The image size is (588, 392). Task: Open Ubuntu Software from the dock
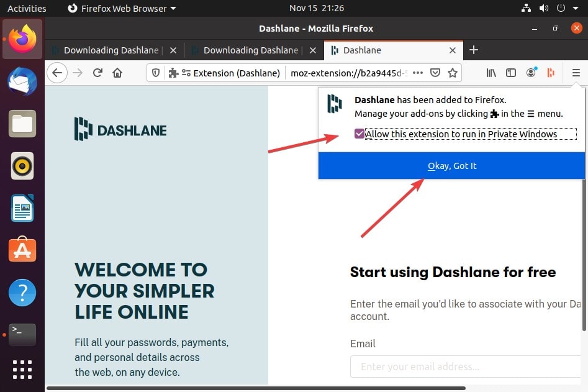tap(22, 250)
